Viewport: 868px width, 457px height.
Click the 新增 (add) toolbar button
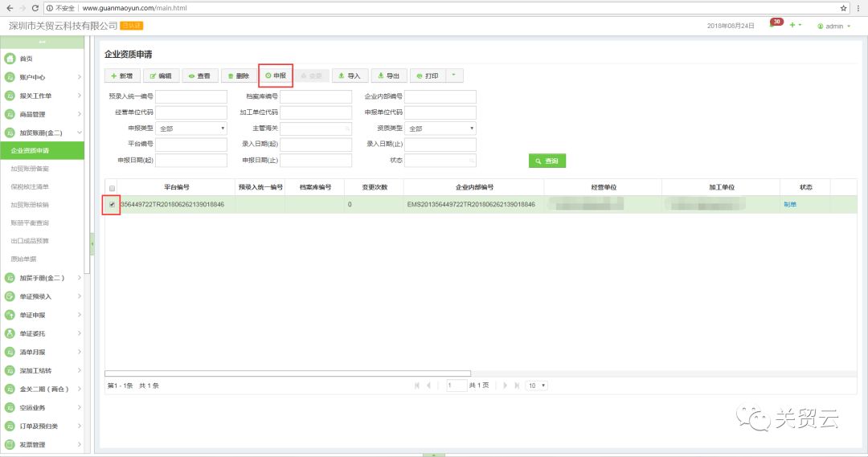coord(122,75)
